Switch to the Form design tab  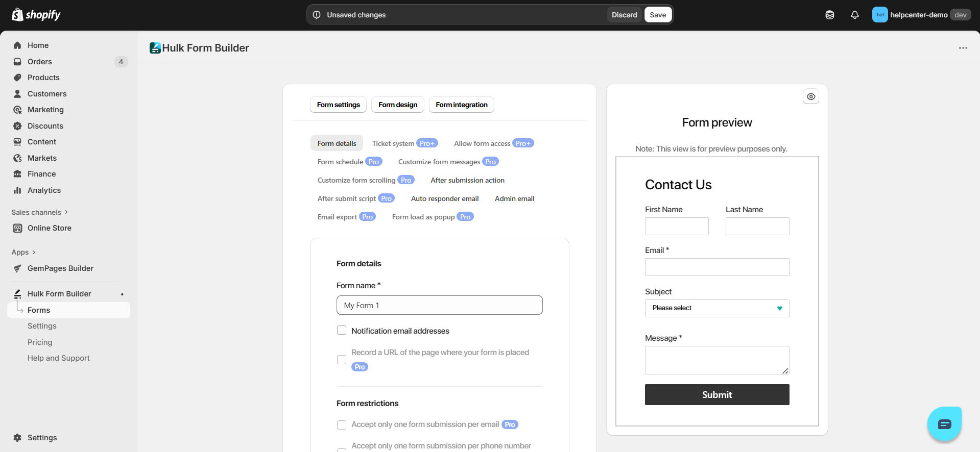(398, 105)
